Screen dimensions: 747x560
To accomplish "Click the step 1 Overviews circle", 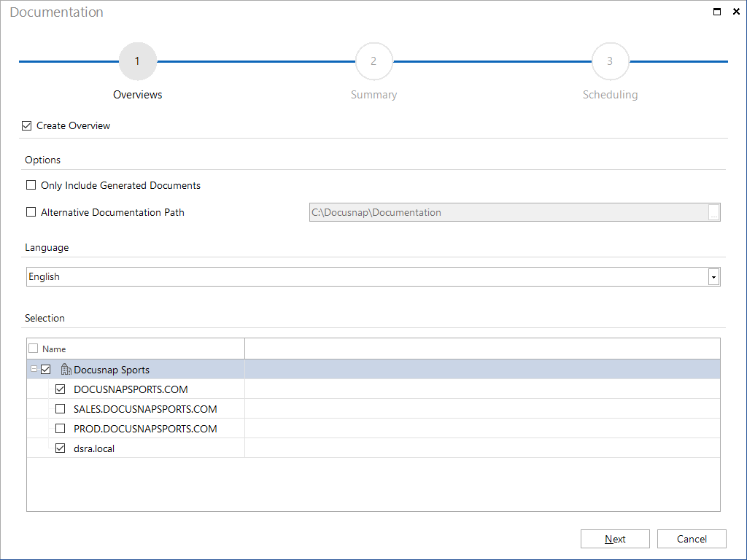I will [138, 61].
